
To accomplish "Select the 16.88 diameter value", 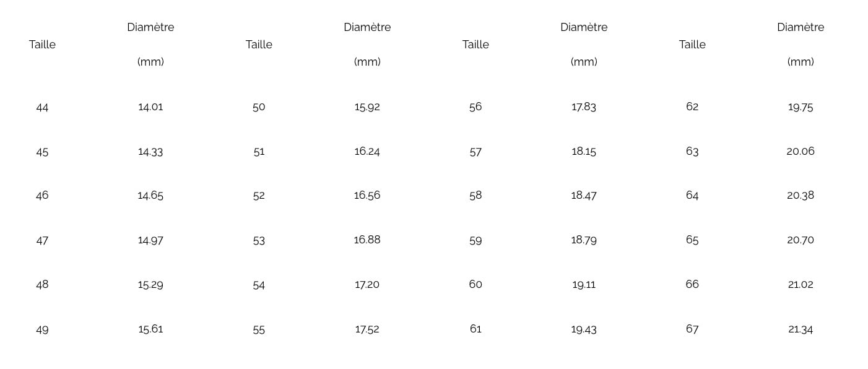I will click(367, 240).
